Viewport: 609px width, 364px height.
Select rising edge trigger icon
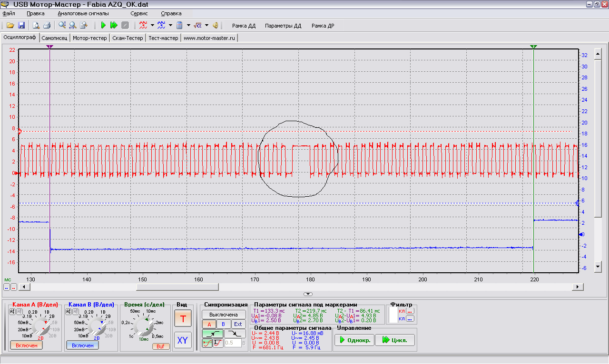click(x=212, y=334)
